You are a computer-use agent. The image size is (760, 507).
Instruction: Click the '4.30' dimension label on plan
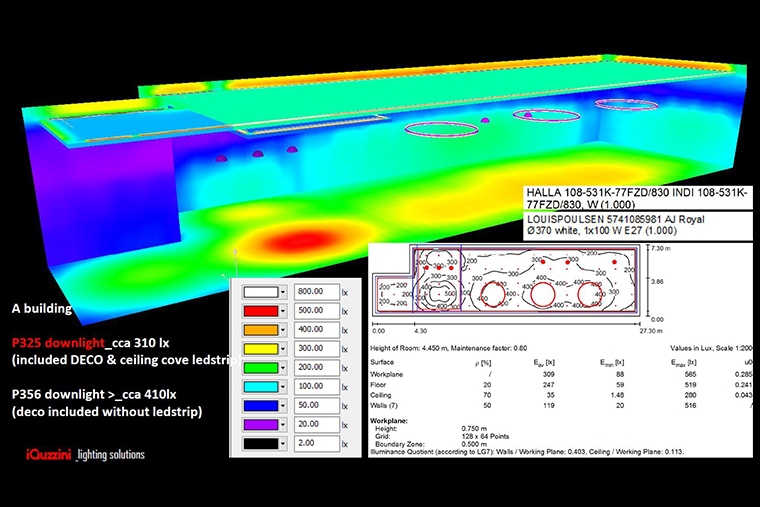pos(421,331)
